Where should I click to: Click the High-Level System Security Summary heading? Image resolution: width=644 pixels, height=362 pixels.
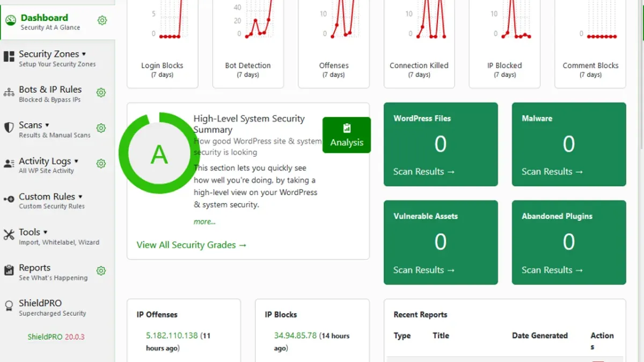click(x=249, y=124)
